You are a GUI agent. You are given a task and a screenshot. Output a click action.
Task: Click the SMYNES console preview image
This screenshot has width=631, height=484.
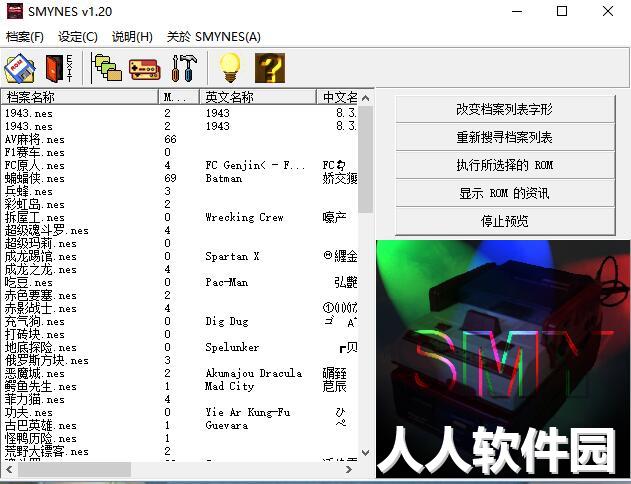coord(503,359)
